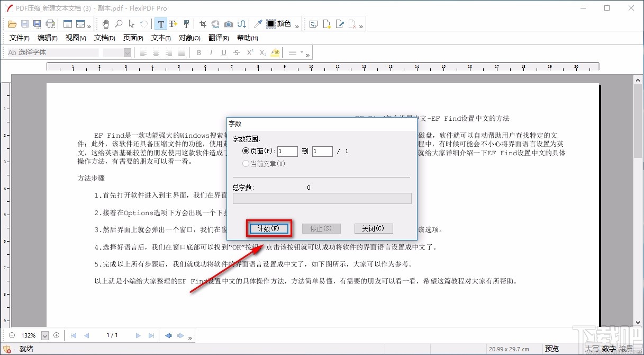Zoom in with plus icon

point(56,335)
